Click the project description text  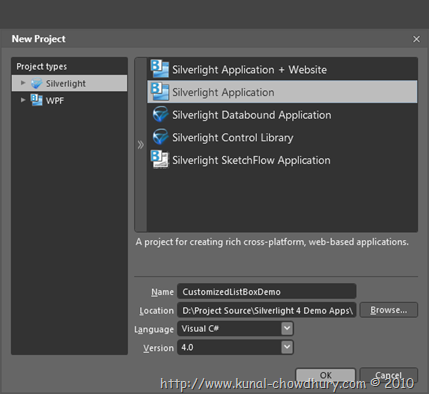(272, 242)
